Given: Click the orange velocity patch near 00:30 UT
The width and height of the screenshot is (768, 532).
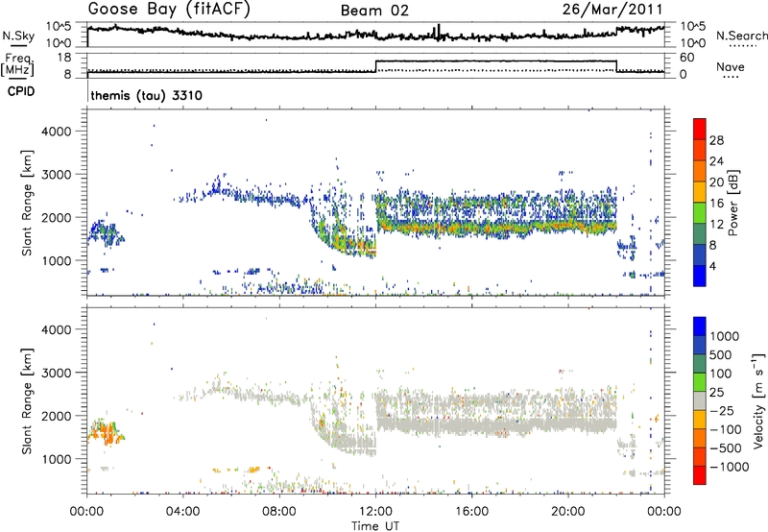Looking at the screenshot, I should (107, 434).
